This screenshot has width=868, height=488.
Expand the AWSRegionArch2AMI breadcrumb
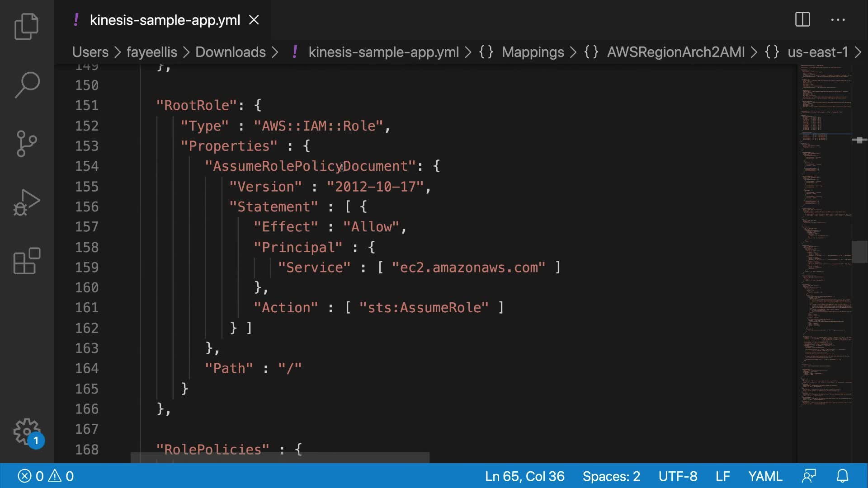point(675,52)
